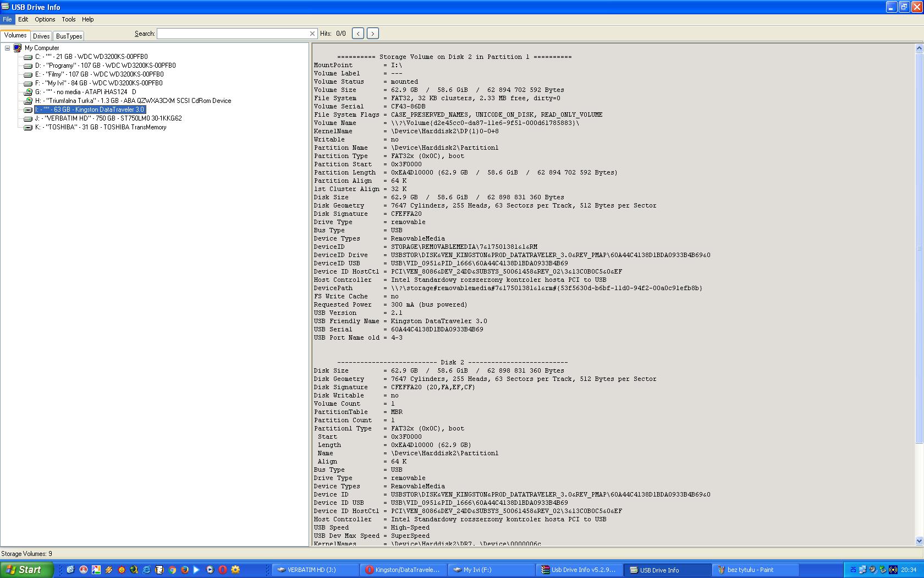This screenshot has height=578, width=924.
Task: Click the drive icon beside C: volume
Action: click(x=28, y=57)
